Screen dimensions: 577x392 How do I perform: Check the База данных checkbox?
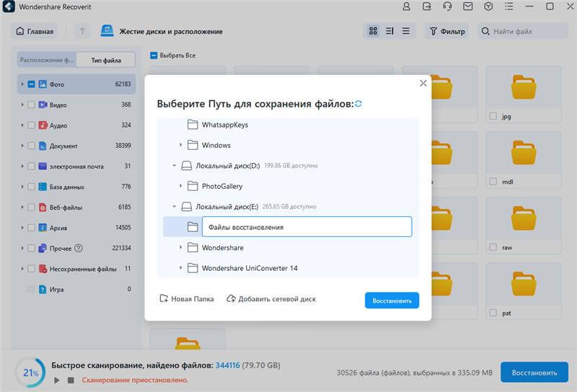(x=31, y=187)
